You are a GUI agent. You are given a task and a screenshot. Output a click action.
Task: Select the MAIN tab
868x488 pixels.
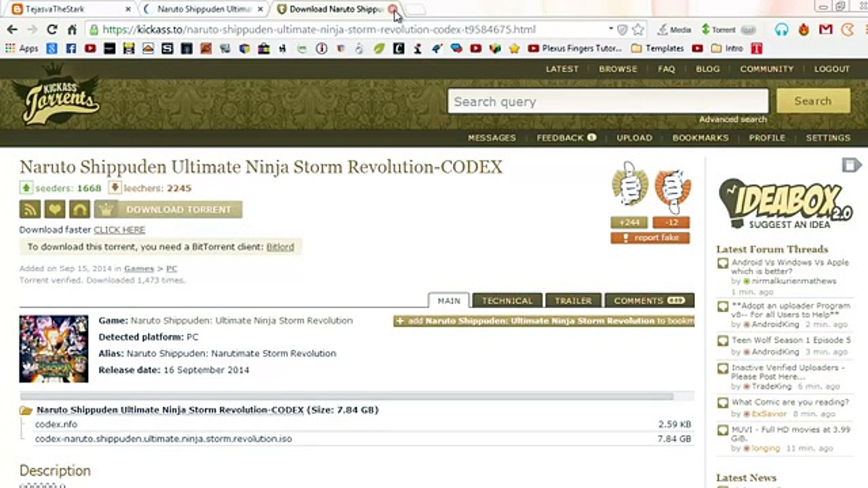(x=449, y=300)
